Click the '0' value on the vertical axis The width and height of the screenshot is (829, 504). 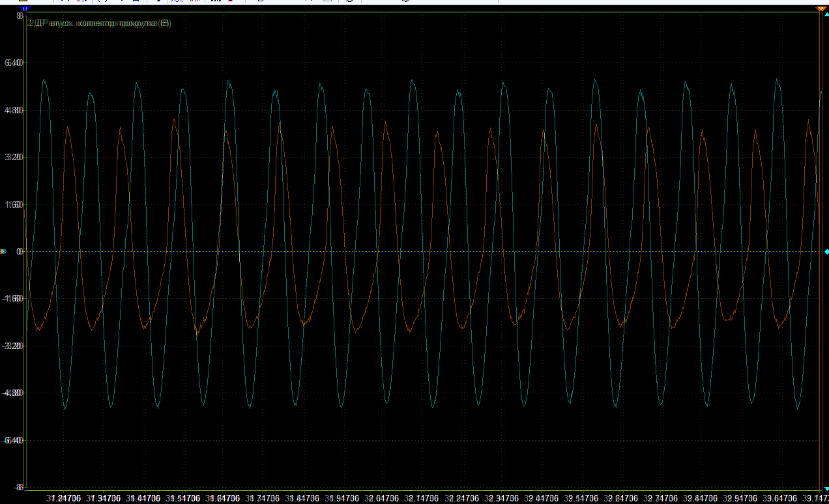pos(20,251)
